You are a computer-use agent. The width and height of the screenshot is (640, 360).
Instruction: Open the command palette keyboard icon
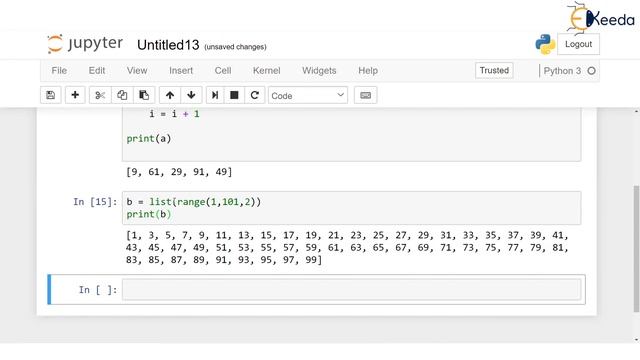pyautogui.click(x=365, y=95)
